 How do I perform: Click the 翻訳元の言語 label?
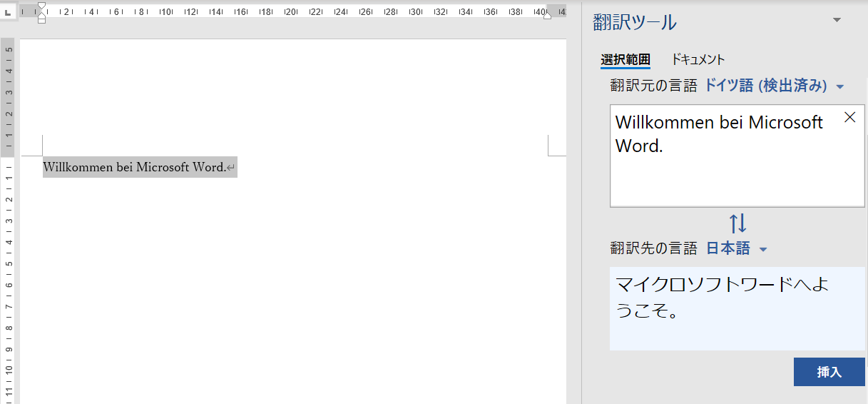[x=653, y=86]
